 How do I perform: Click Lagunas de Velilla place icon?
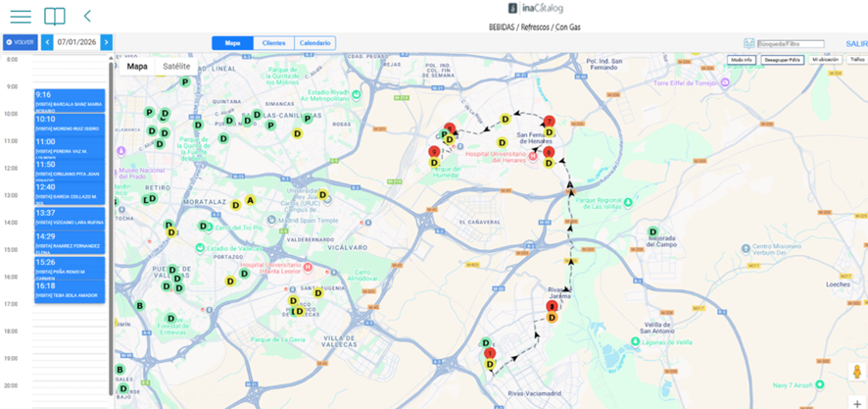coord(637,342)
